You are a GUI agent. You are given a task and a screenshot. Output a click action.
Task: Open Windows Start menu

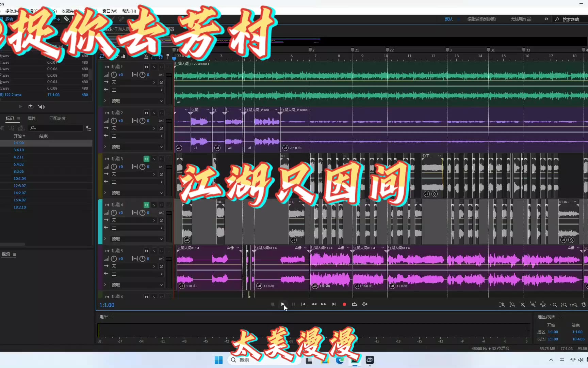tap(218, 360)
